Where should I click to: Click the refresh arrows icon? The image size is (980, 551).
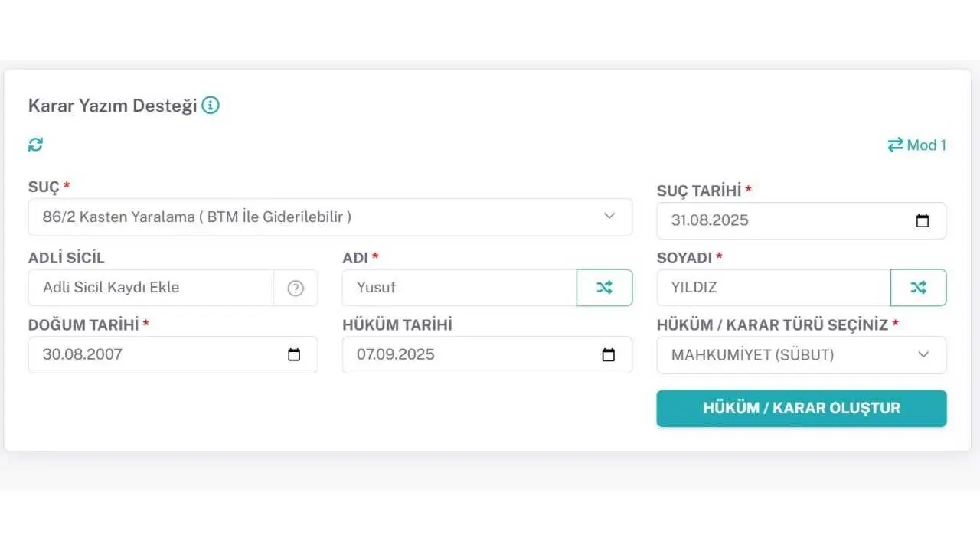coord(35,145)
